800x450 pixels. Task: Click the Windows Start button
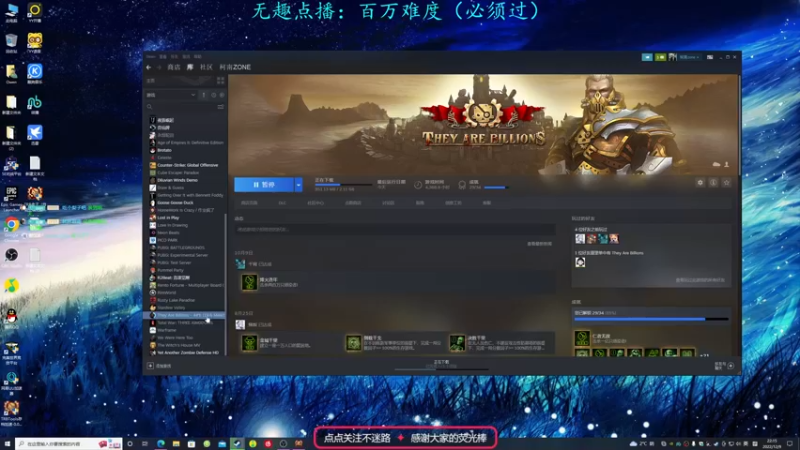click(x=7, y=444)
